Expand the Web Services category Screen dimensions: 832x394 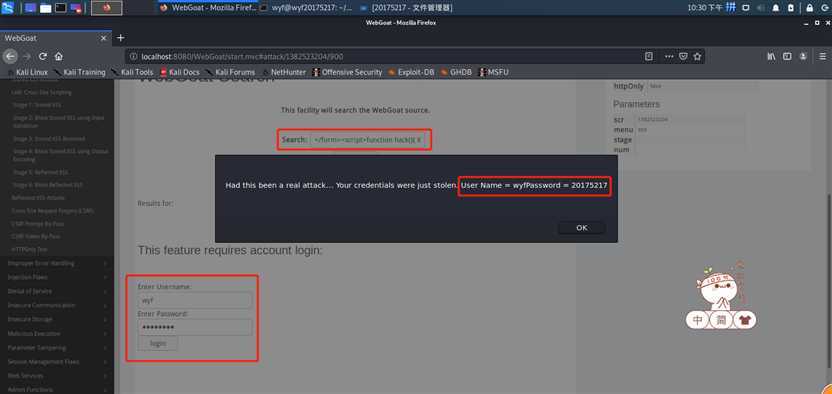pos(57,375)
